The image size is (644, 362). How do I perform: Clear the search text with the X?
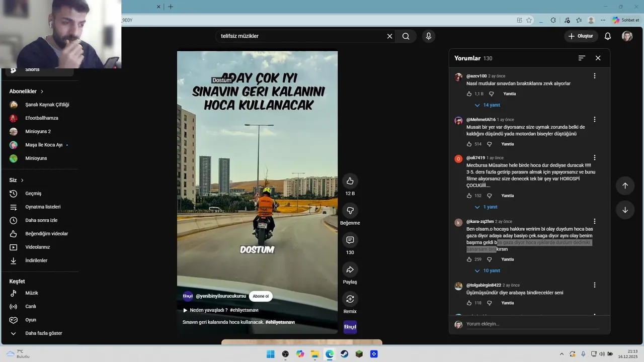click(x=389, y=36)
